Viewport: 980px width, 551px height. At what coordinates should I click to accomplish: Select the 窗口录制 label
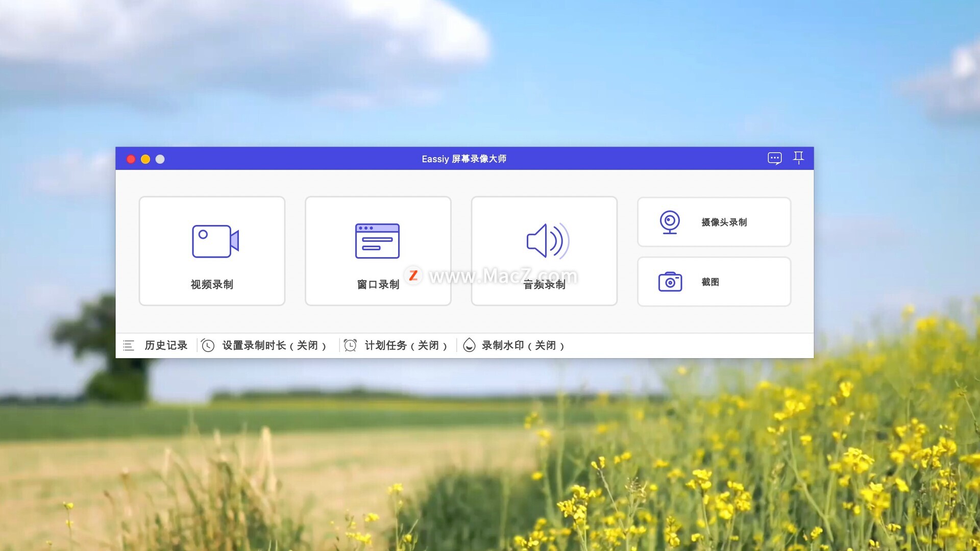tap(378, 284)
